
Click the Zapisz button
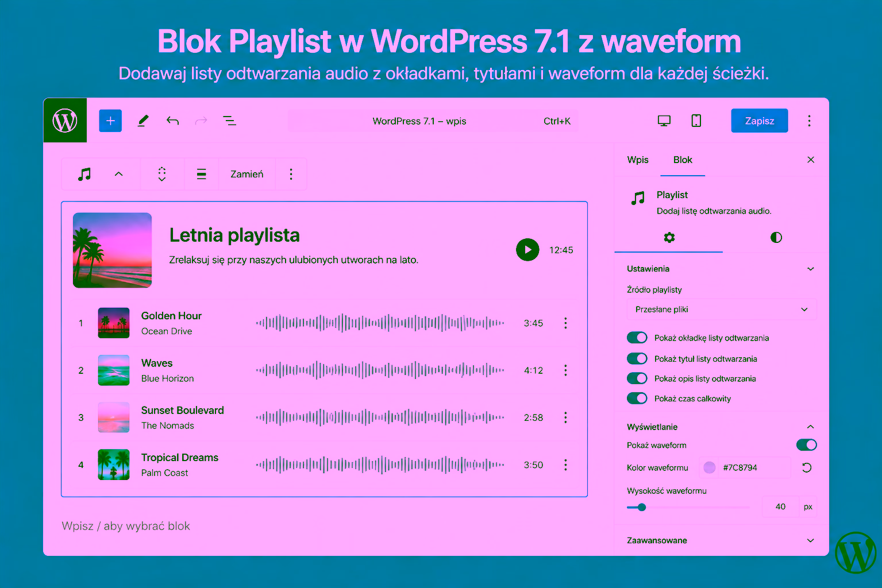pos(760,121)
